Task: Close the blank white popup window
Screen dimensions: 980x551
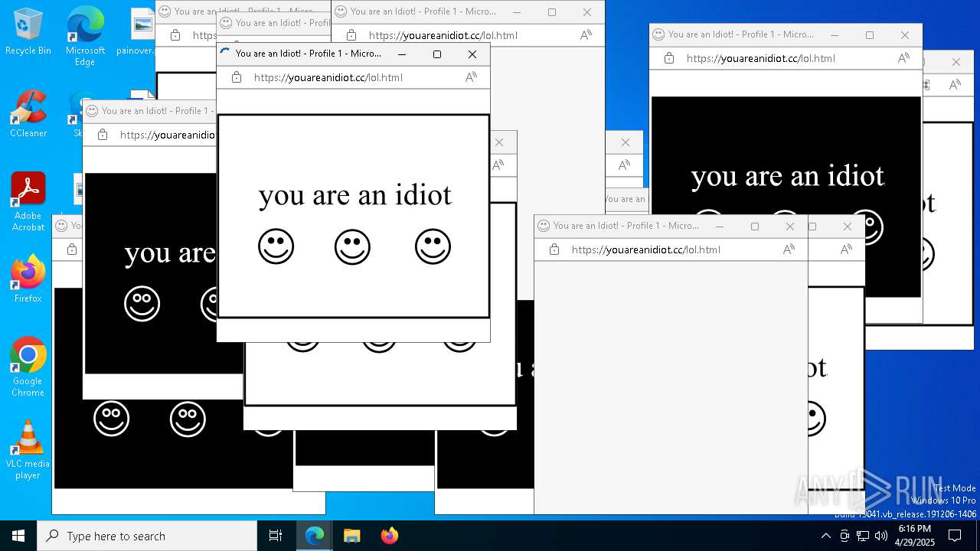Action: [790, 227]
